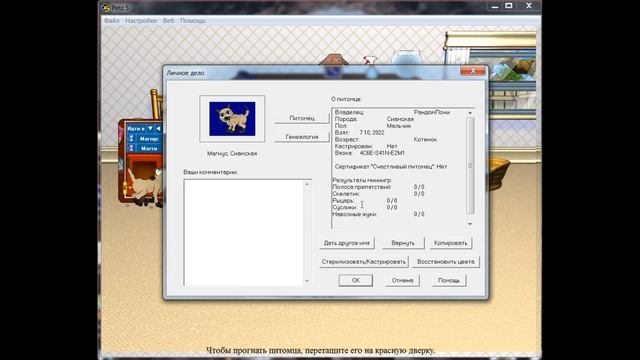Screen dimensions: 640x360
Task: Close the Petz 5 window
Action: pos(529,6)
